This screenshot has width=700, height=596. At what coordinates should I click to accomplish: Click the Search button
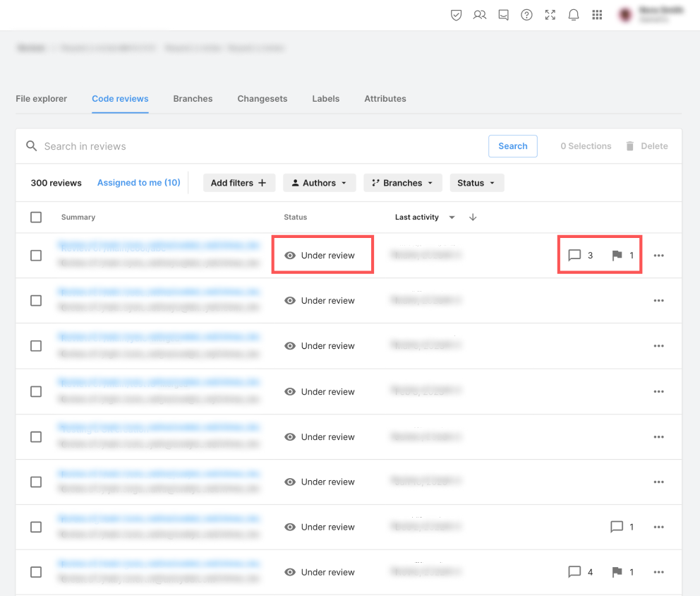512,146
